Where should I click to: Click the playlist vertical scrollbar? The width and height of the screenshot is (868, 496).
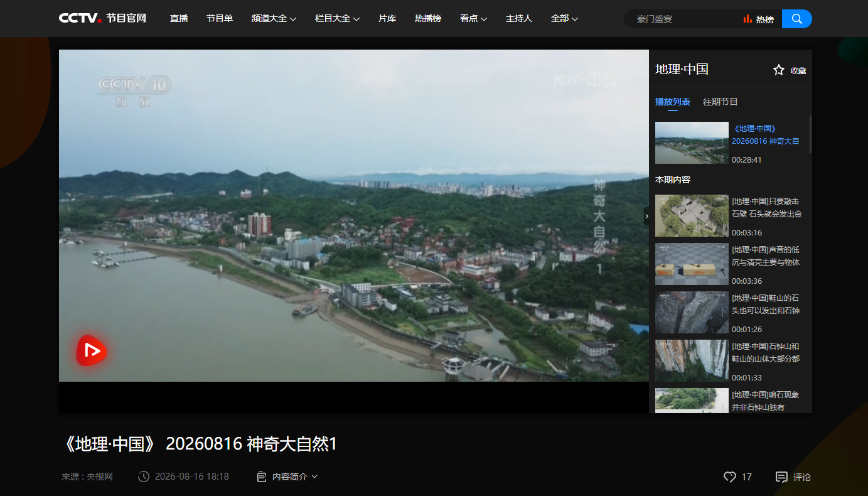[x=810, y=134]
